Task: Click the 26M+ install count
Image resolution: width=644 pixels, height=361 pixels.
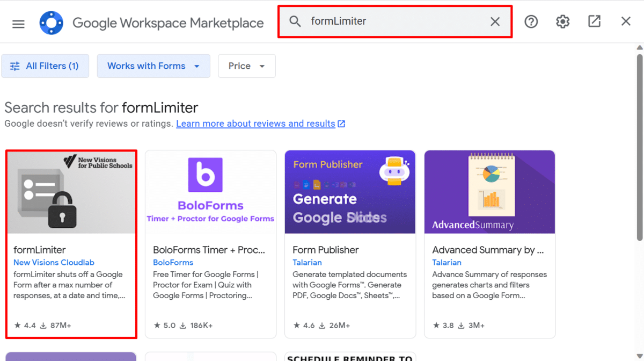Action: [335, 326]
